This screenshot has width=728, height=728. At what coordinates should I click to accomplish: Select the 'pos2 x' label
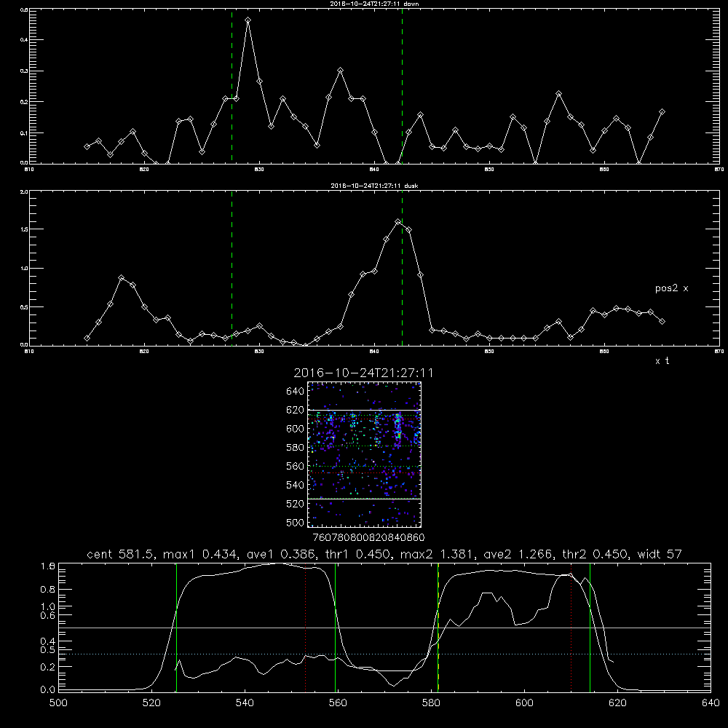(671, 288)
